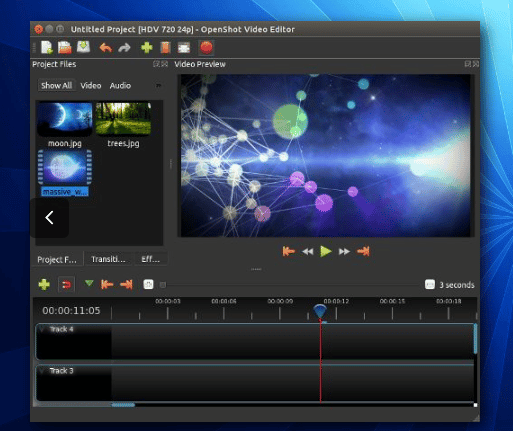Click the 00:00:06 mark on the ruler
Image resolution: width=513 pixels, height=431 pixels.
click(224, 301)
